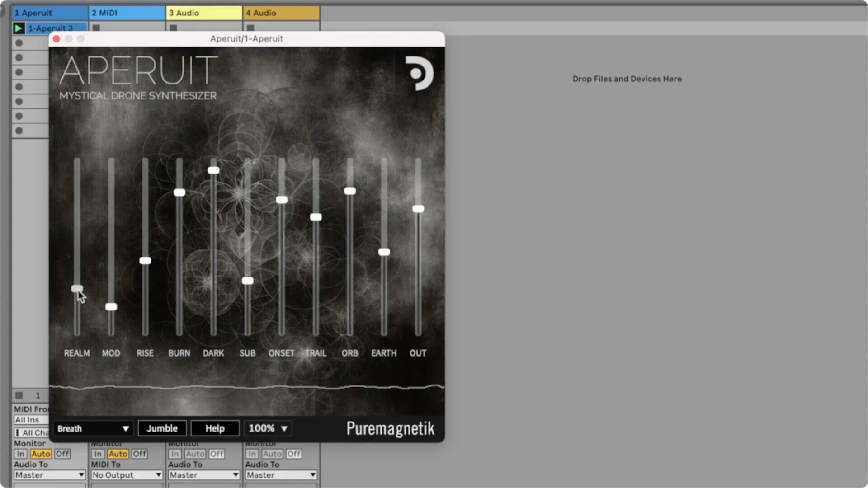Set track 2 Monitor to Off
The image size is (868, 488).
(x=140, y=454)
